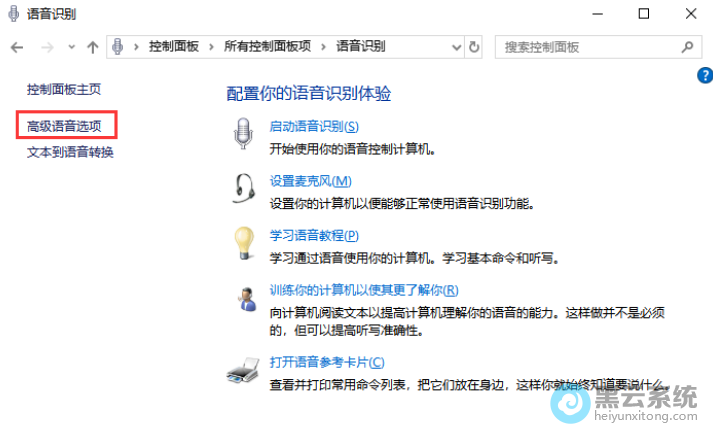This screenshot has height=428, width=713.
Task: Refresh the address bar location
Action: [x=475, y=47]
